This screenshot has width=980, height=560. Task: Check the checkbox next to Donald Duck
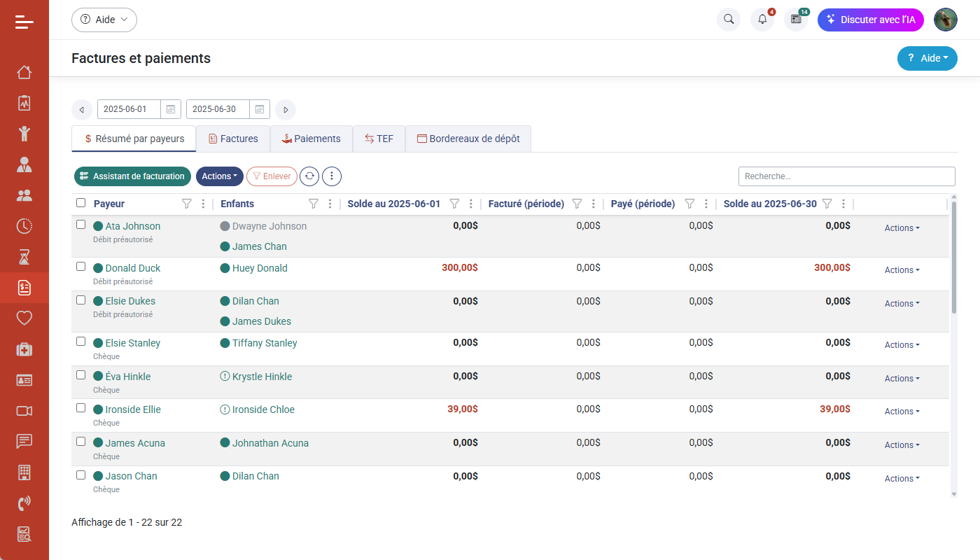coord(80,265)
